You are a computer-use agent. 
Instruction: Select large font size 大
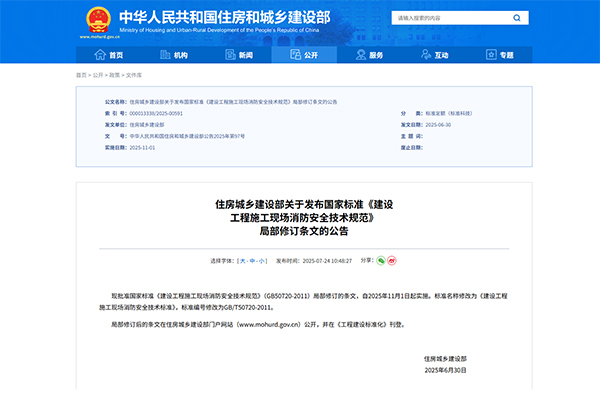coord(241,260)
